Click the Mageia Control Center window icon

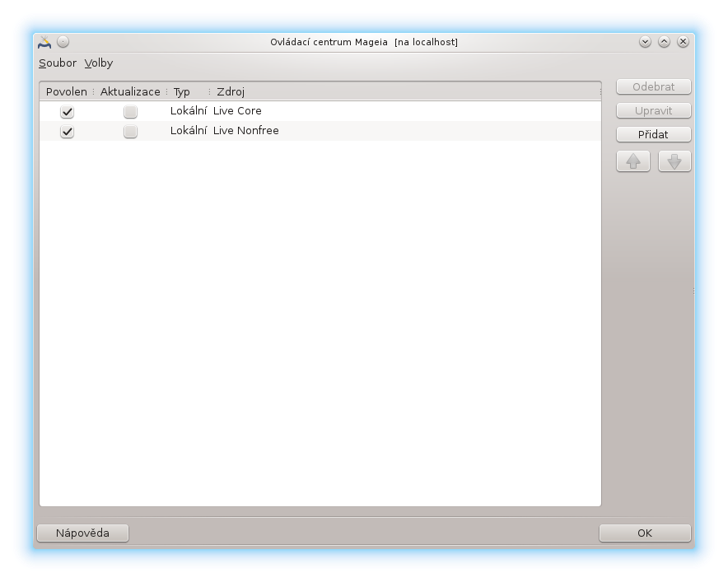44,42
